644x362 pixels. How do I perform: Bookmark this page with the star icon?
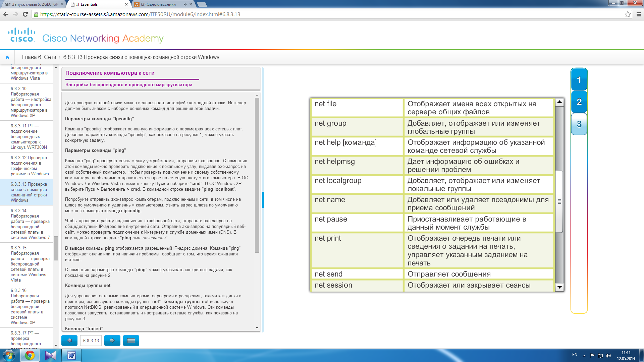pyautogui.click(x=628, y=14)
